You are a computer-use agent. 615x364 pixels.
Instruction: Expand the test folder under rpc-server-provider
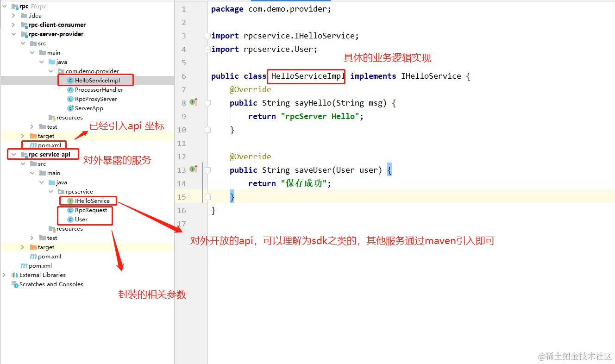pyautogui.click(x=32, y=127)
